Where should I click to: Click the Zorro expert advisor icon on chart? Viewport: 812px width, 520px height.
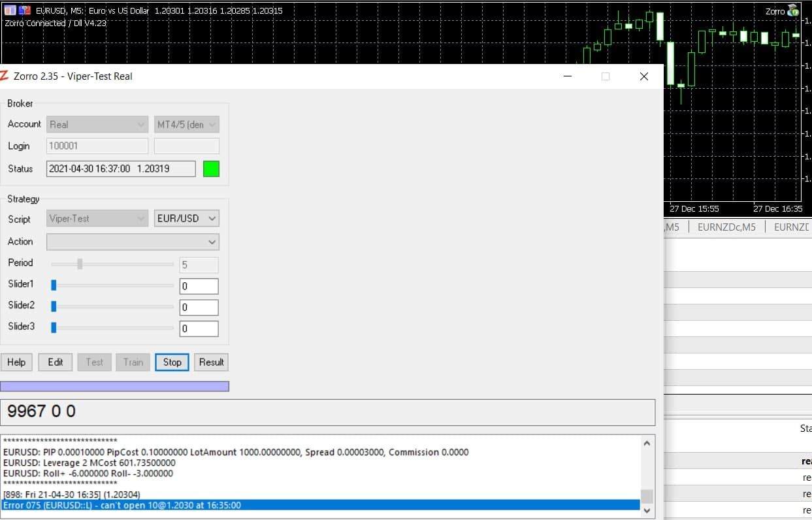(x=793, y=10)
